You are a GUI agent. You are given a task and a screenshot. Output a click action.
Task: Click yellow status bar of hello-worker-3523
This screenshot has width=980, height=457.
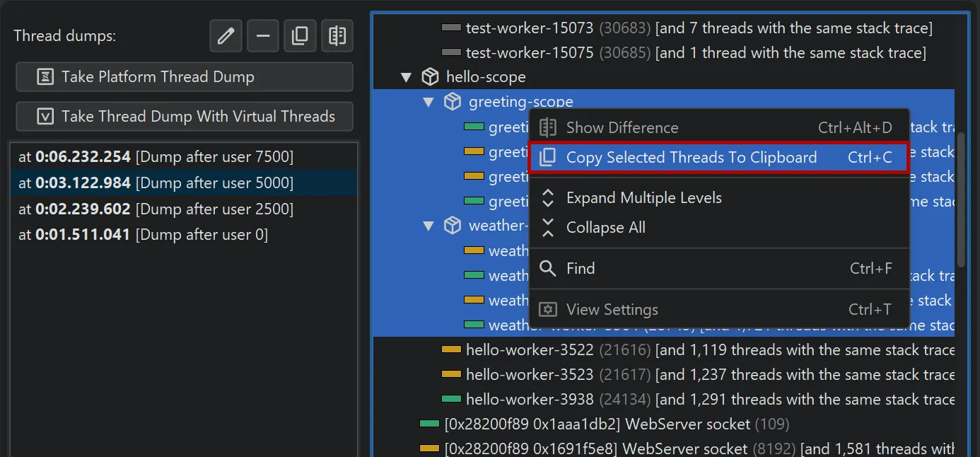point(451,374)
